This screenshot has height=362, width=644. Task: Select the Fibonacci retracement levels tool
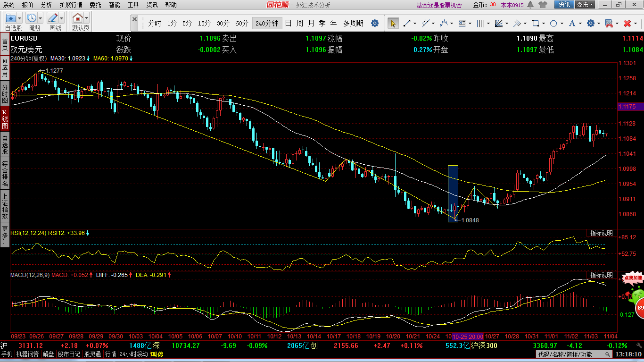pyautogui.click(x=462, y=23)
